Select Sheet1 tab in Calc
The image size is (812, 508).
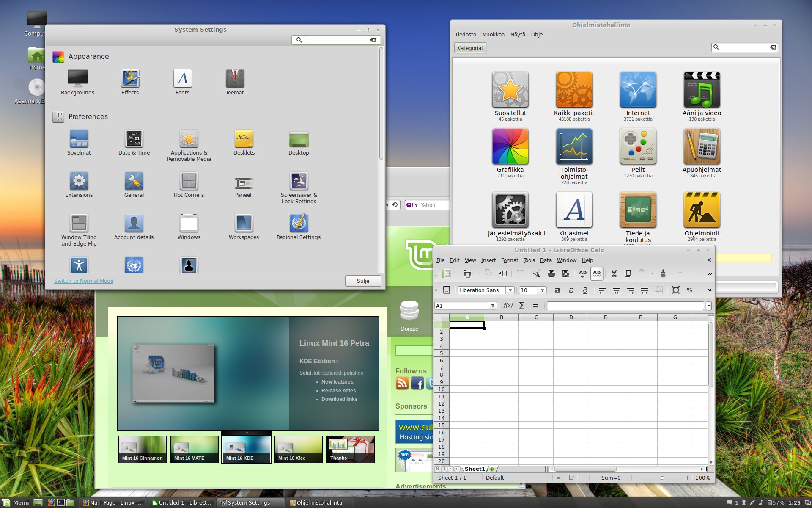click(x=475, y=469)
